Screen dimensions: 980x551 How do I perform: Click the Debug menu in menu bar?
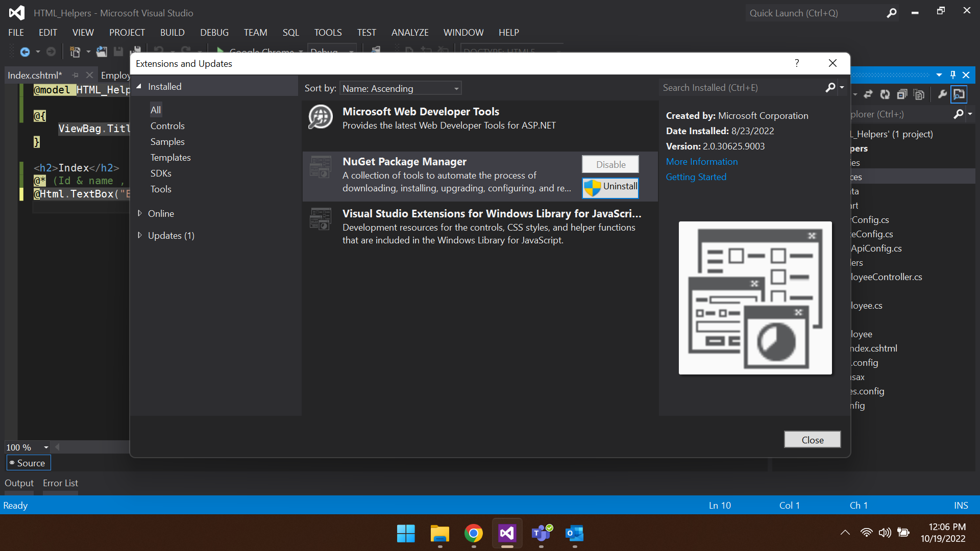213,32
